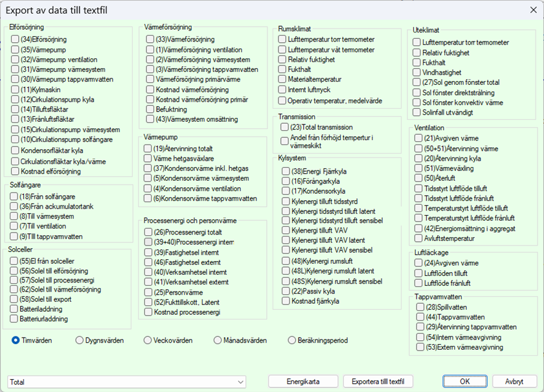Enable (19)Återvinning totalt checkbox

click(148, 148)
